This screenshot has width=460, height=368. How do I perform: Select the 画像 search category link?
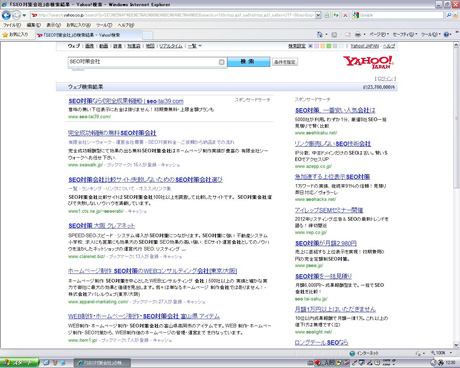[x=89, y=46]
